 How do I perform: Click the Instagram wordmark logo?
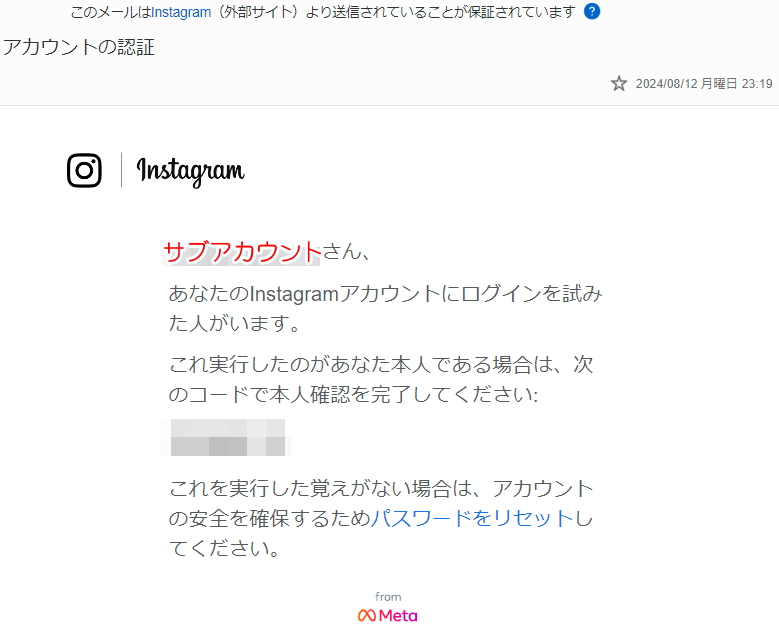pyautogui.click(x=190, y=172)
